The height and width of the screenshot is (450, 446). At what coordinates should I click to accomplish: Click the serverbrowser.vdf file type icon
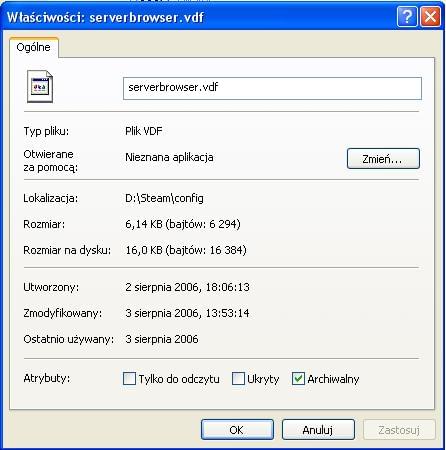click(x=40, y=87)
